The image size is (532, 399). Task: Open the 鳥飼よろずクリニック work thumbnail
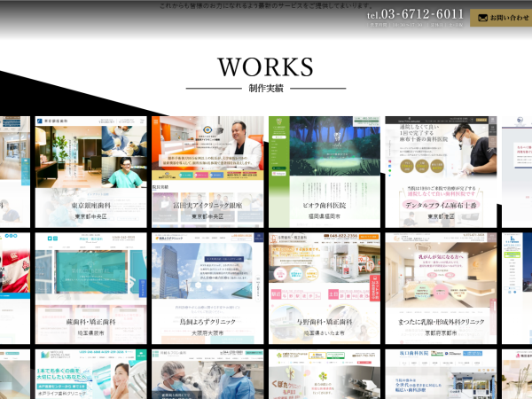207,288
